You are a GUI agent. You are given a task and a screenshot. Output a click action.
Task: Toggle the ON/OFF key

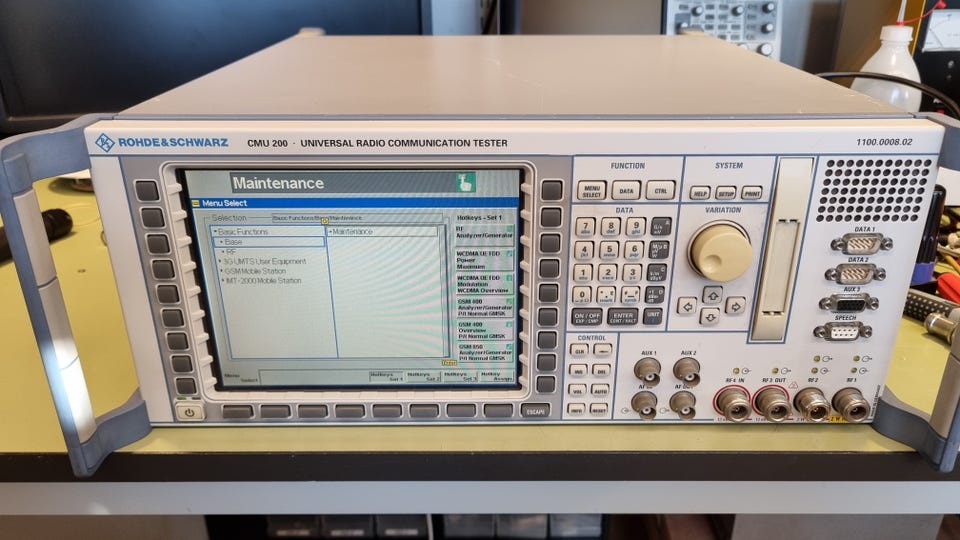[587, 317]
